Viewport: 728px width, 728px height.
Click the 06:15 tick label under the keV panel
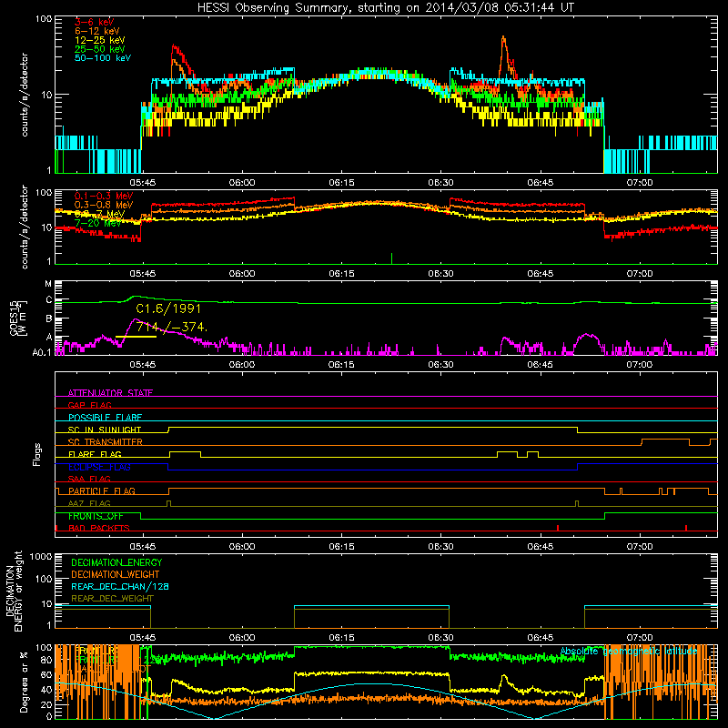tap(341, 183)
